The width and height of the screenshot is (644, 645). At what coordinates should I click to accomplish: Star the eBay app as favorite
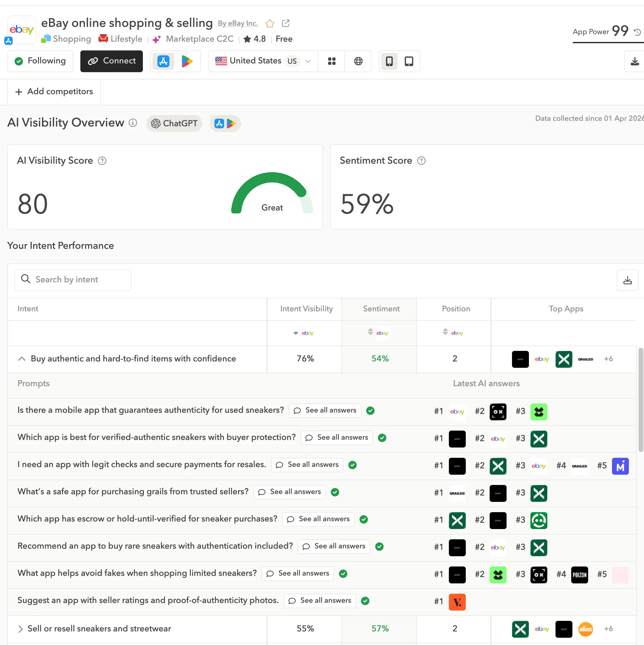pos(269,23)
